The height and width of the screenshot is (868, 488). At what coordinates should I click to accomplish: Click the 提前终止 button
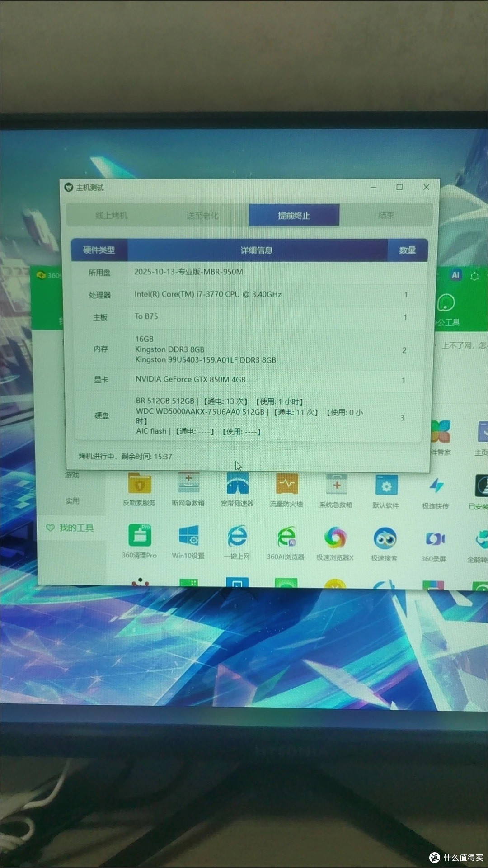pyautogui.click(x=294, y=215)
